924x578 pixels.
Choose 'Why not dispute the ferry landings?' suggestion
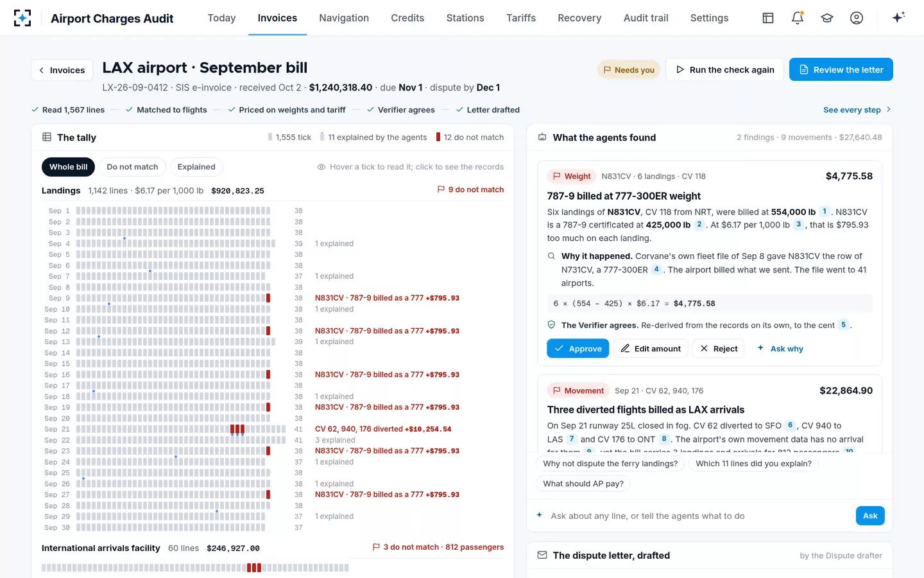coord(610,464)
